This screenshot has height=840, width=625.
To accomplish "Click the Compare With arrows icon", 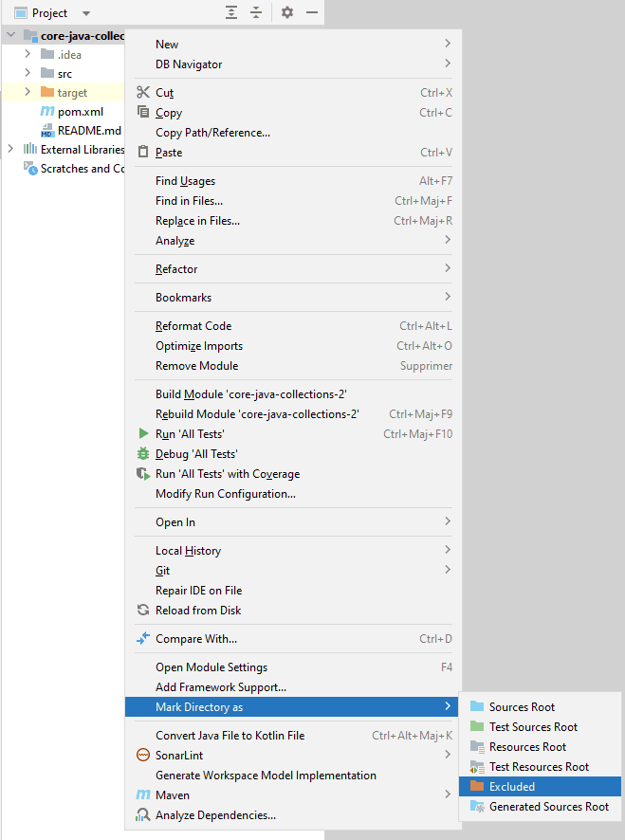I will 143,638.
